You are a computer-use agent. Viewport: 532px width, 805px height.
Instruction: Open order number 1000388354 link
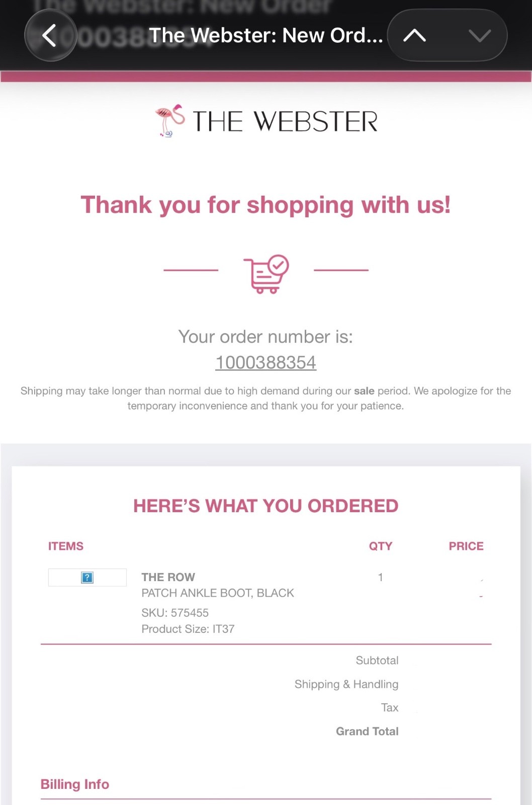click(265, 362)
